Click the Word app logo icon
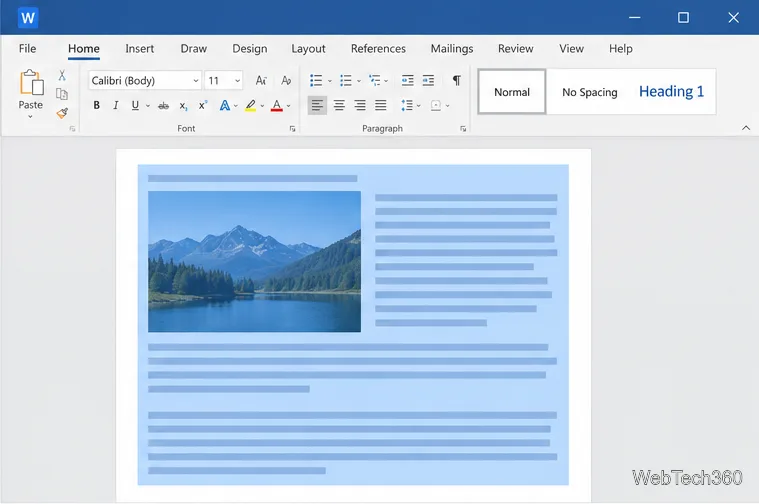 click(x=28, y=18)
